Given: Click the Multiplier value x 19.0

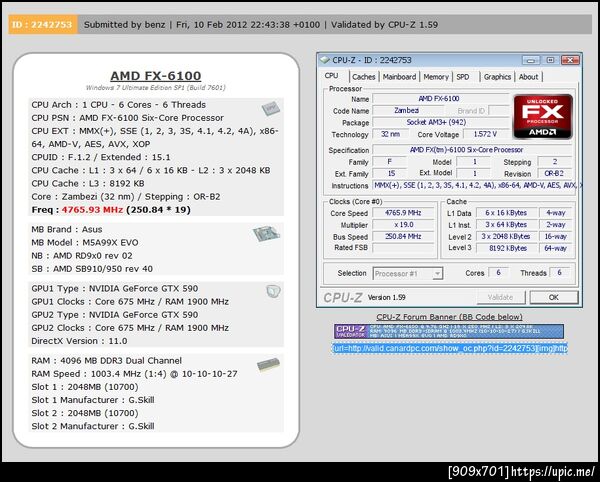Looking at the screenshot, I should tap(403, 225).
